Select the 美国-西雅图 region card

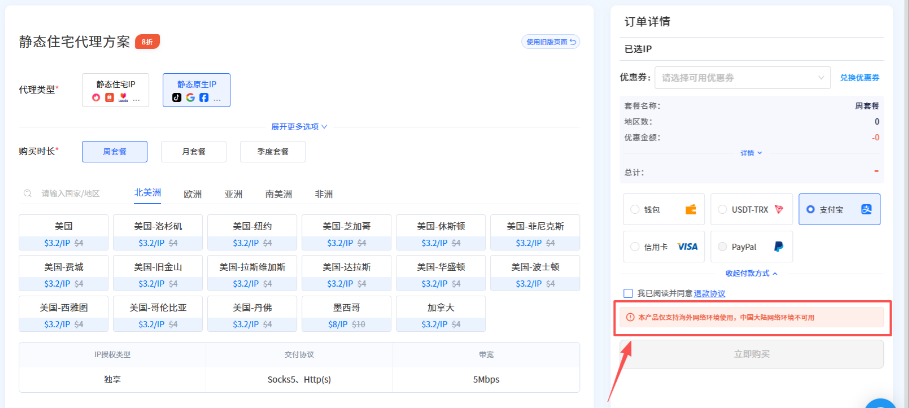point(64,315)
